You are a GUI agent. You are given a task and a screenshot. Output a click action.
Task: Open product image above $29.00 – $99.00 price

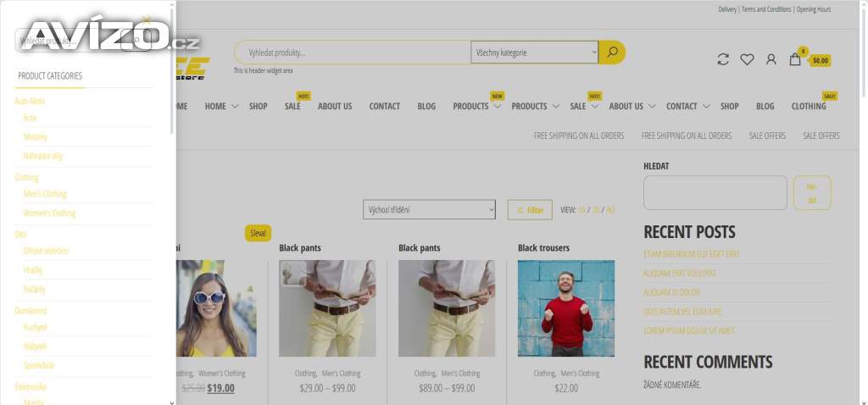tap(327, 308)
